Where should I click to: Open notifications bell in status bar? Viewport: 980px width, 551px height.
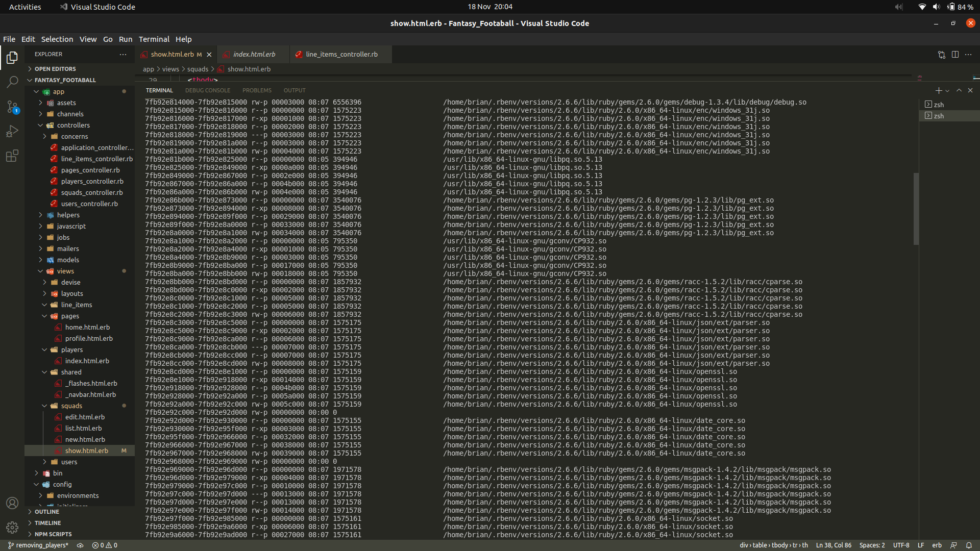coord(969,545)
